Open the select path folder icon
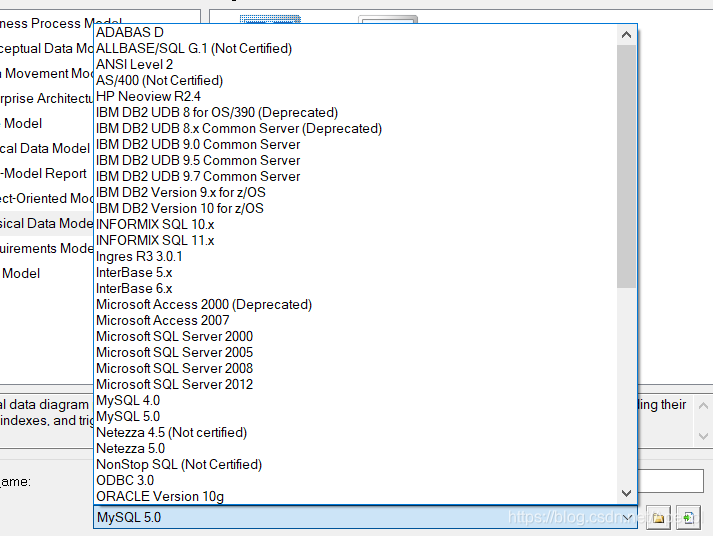 click(658, 518)
